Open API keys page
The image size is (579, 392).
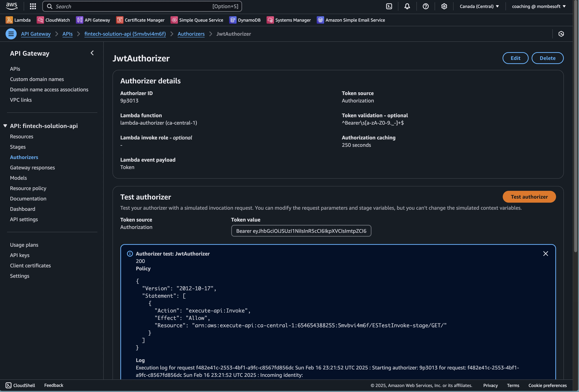20,255
